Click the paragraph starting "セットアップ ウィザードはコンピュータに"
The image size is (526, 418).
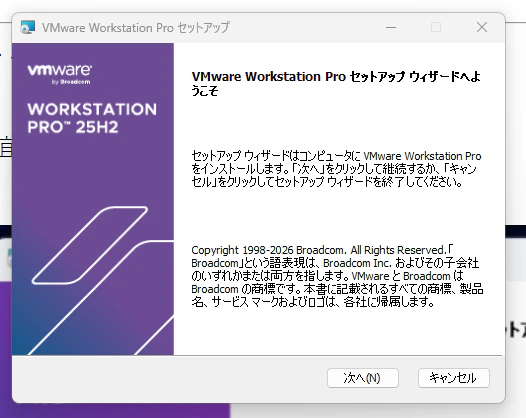pos(336,169)
